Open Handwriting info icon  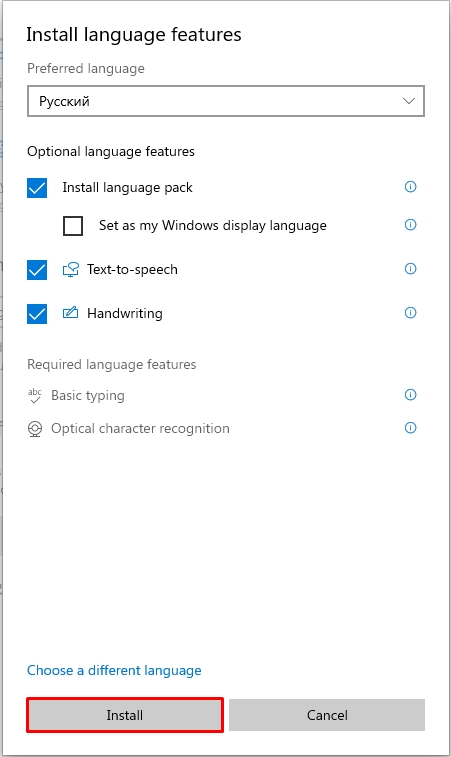coord(410,312)
